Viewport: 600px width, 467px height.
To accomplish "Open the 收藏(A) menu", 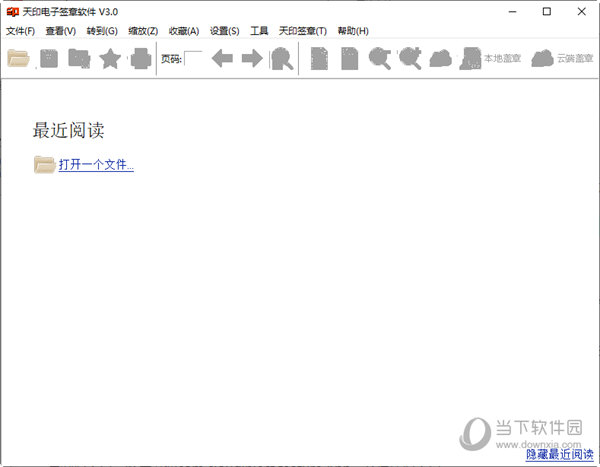I will tap(184, 31).
